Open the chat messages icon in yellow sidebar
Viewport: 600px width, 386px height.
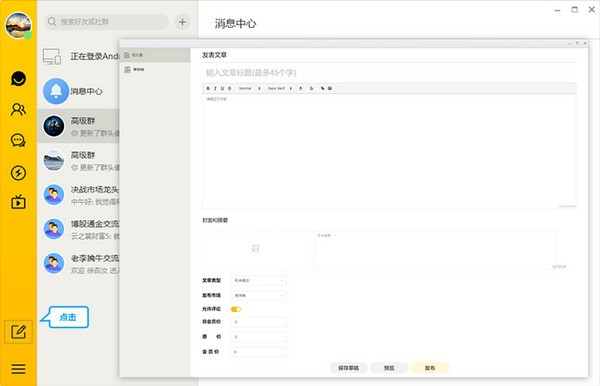(x=18, y=79)
